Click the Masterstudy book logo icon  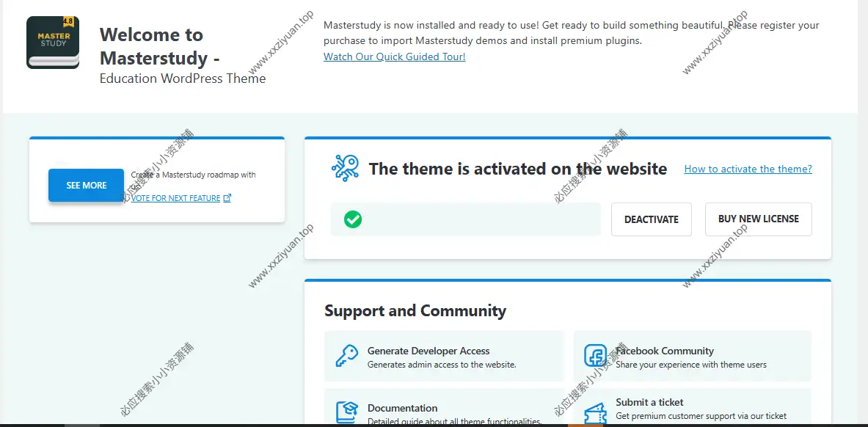coord(53,43)
